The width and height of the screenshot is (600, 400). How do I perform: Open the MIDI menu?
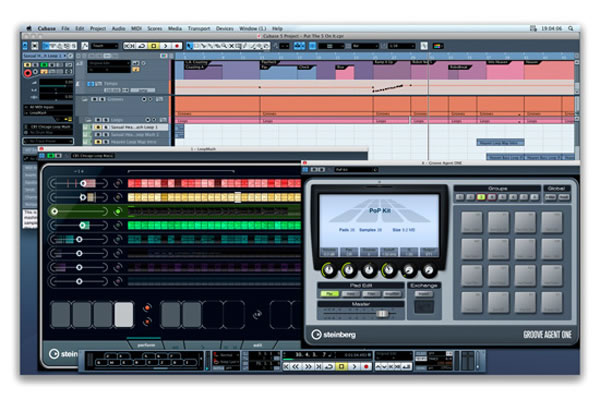click(136, 28)
